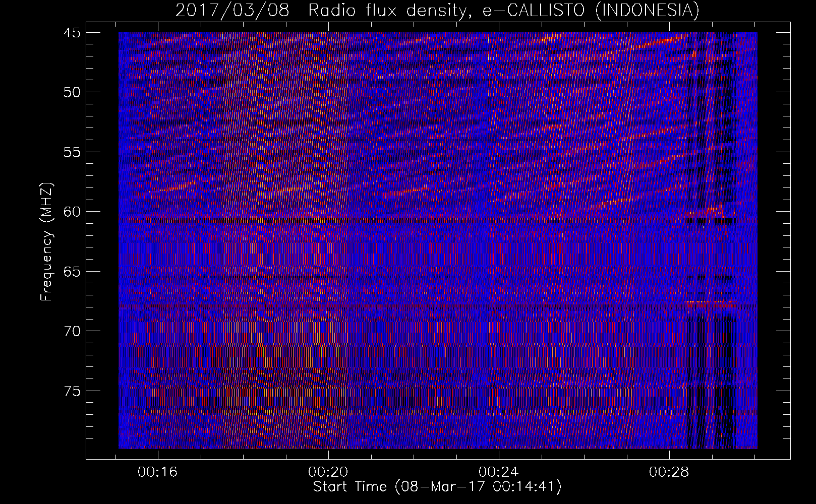Viewport: 816px width, 504px height.
Task: Select the 75 frequency tick label
Action: (72, 391)
